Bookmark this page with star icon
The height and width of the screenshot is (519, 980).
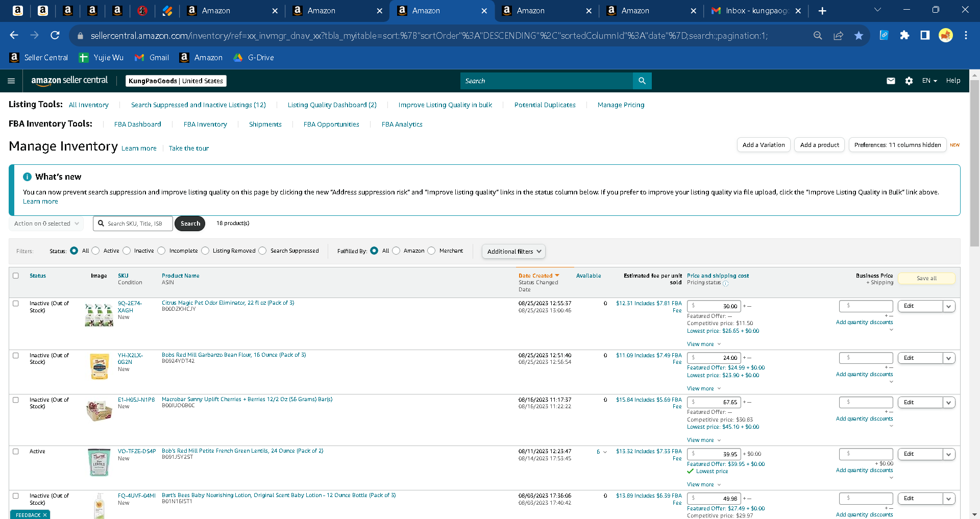tap(859, 35)
